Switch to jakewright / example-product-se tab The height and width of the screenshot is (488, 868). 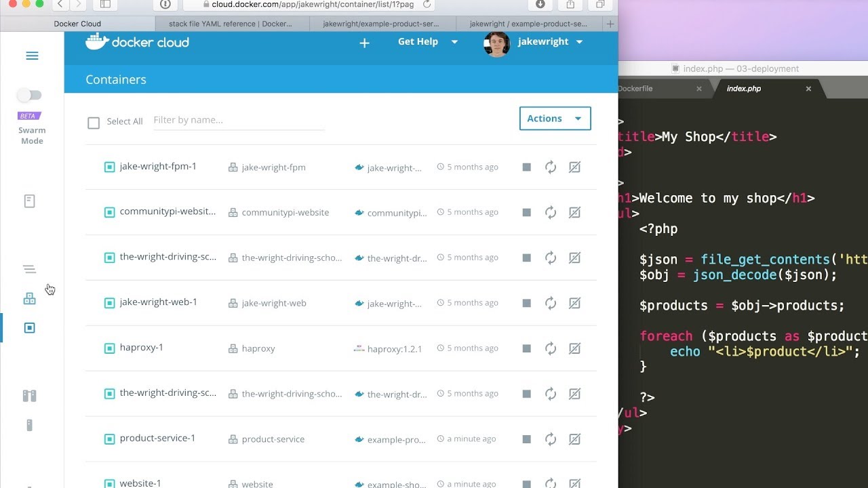pos(528,24)
